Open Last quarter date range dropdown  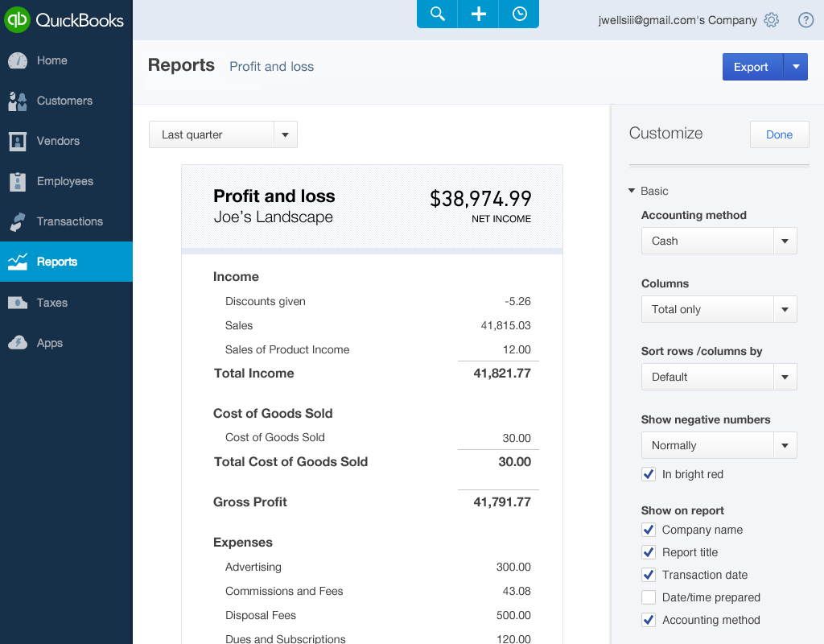pyautogui.click(x=223, y=135)
